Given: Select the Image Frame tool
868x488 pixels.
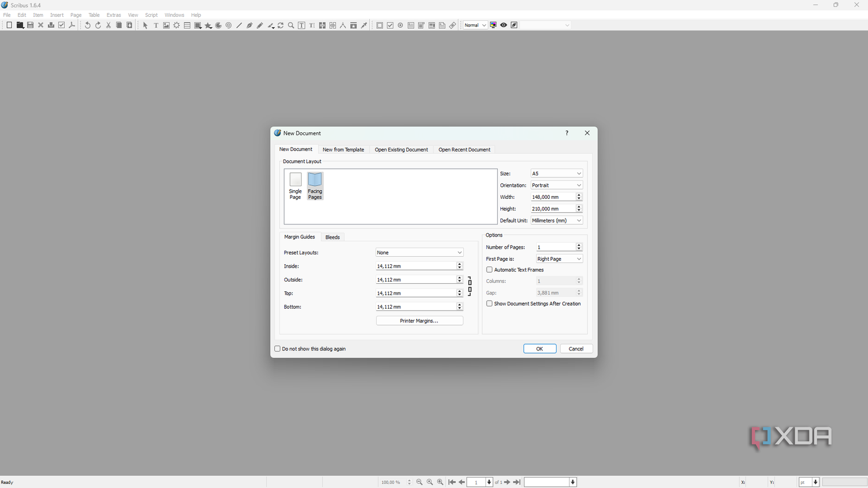Looking at the screenshot, I should (x=166, y=25).
